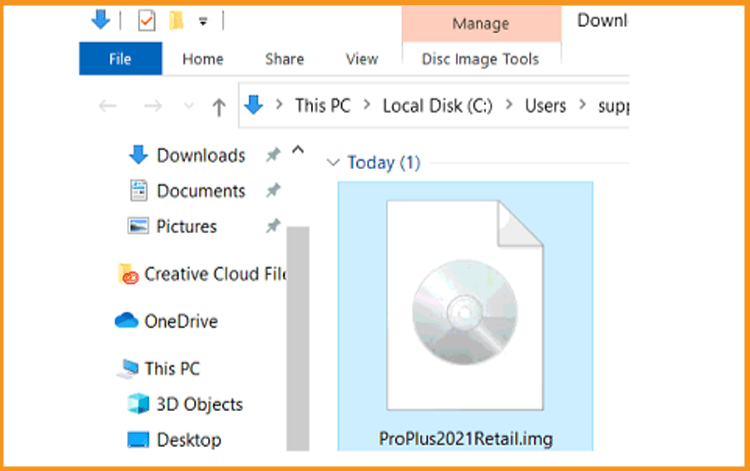Viewport: 750px width, 471px height.
Task: Select This PC in the navigation pane
Action: 172,369
